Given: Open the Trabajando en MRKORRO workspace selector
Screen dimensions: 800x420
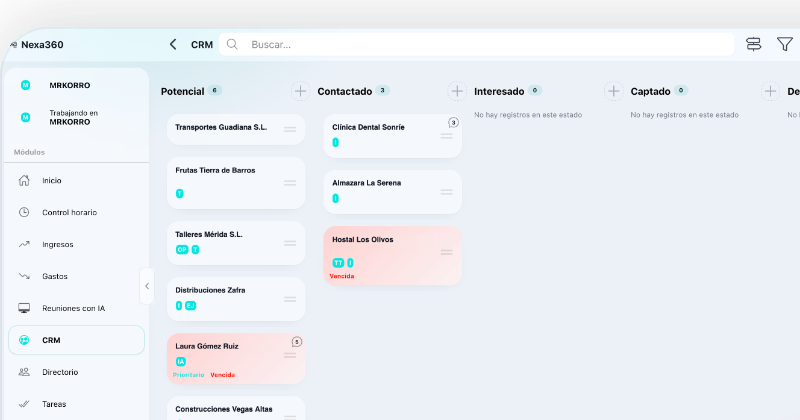Looking at the screenshot, I should 77,117.
